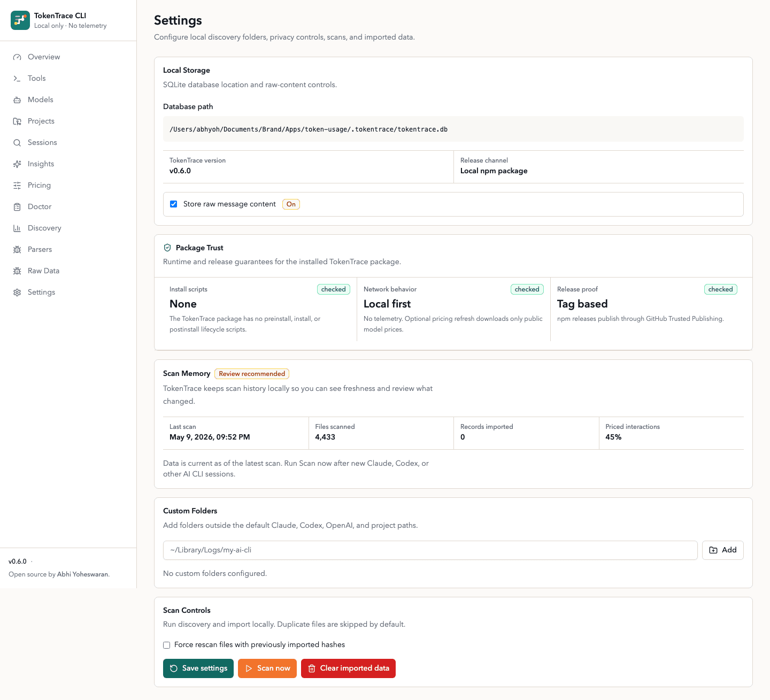The height and width of the screenshot is (700, 770).
Task: Click the Projects folder icon
Action: (17, 121)
